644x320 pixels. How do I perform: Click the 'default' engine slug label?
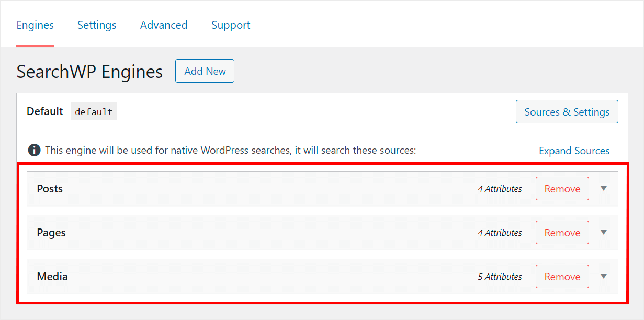click(x=94, y=111)
